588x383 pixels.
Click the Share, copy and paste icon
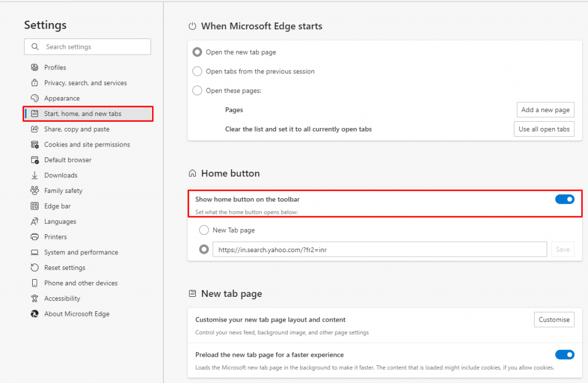click(34, 129)
